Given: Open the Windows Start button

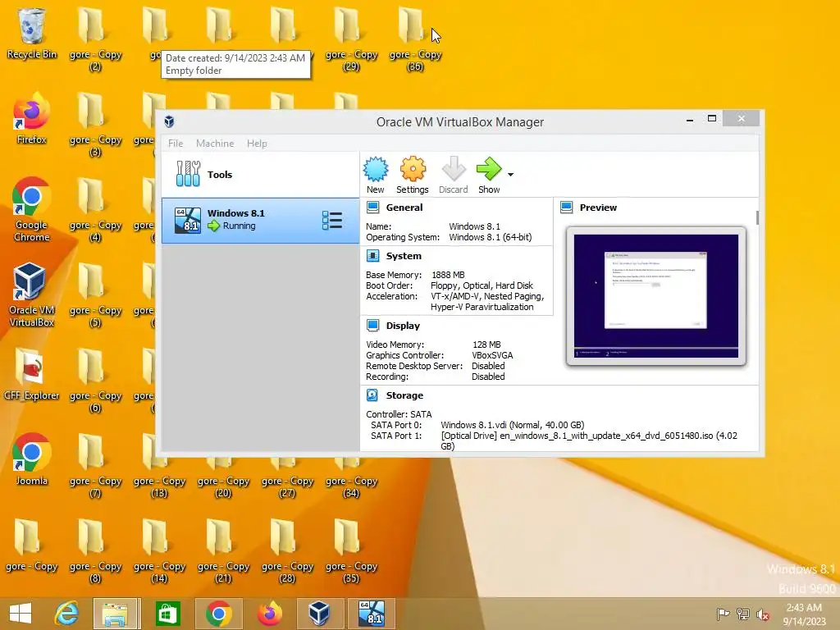Looking at the screenshot, I should [21, 614].
